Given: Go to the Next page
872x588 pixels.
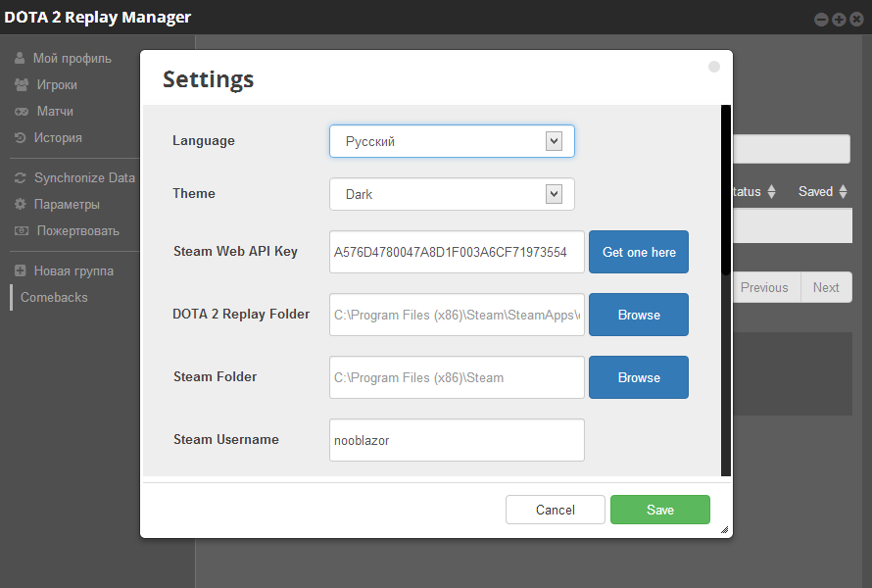Looking at the screenshot, I should [826, 287].
